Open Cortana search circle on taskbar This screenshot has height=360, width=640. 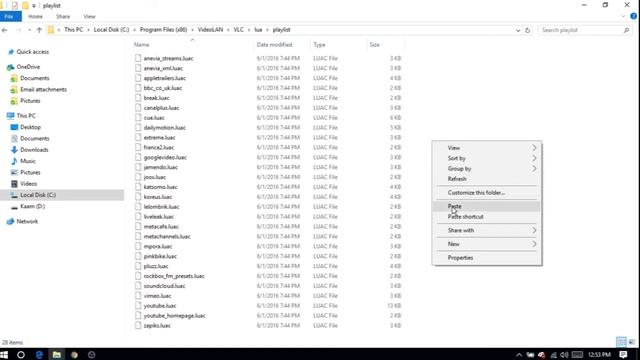(21, 355)
